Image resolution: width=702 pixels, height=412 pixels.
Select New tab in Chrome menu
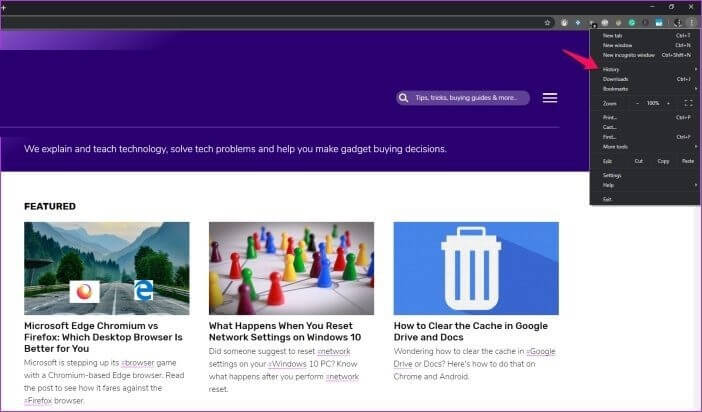(645, 36)
